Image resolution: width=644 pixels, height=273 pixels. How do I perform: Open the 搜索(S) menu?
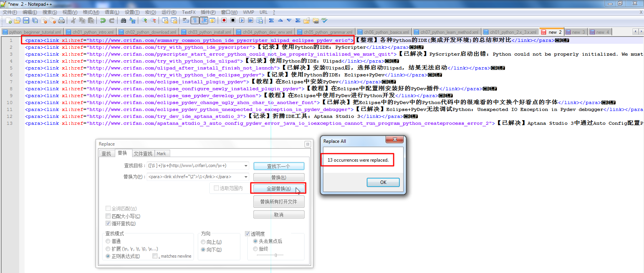(50, 12)
